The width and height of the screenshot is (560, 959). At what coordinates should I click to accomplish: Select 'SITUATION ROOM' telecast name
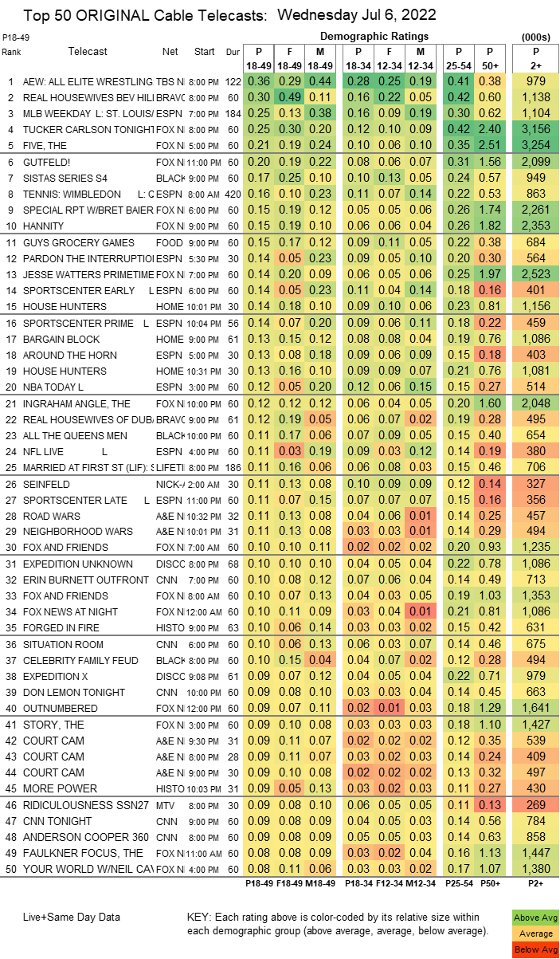65,646
